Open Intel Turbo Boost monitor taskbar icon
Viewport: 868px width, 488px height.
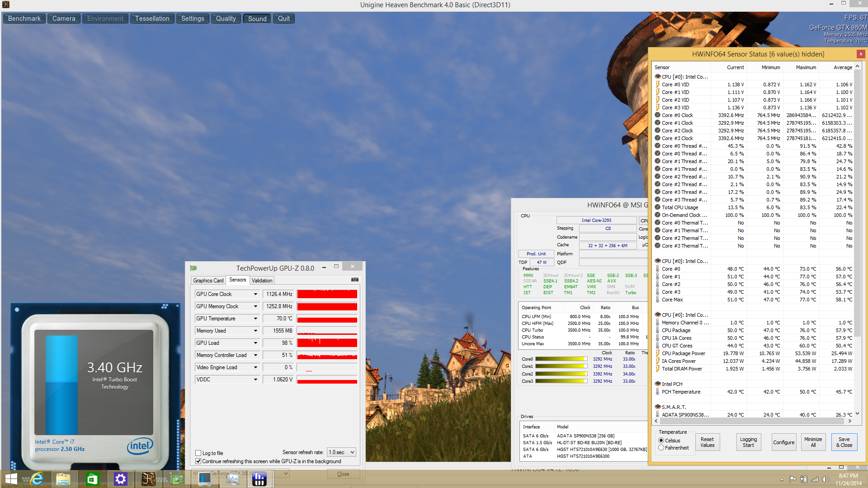(204, 479)
